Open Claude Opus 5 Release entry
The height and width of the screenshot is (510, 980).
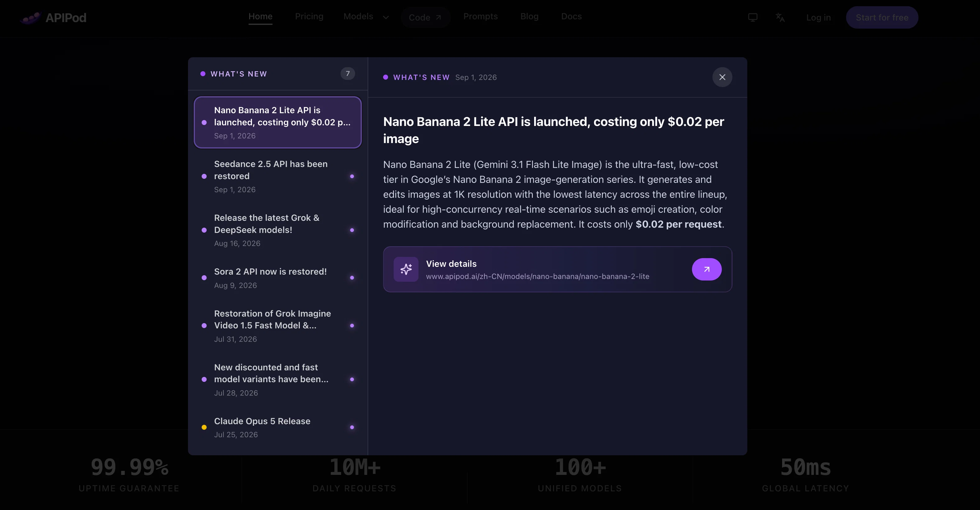(x=278, y=427)
